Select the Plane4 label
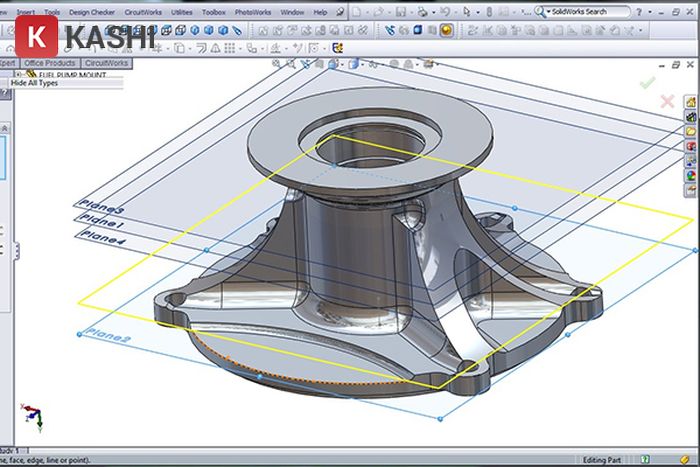Image resolution: width=700 pixels, height=467 pixels. coord(102,238)
